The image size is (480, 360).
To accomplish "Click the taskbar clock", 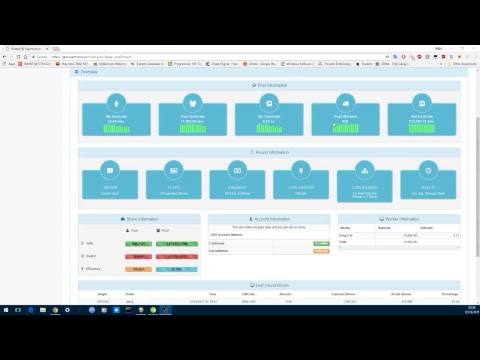I will tap(472, 310).
